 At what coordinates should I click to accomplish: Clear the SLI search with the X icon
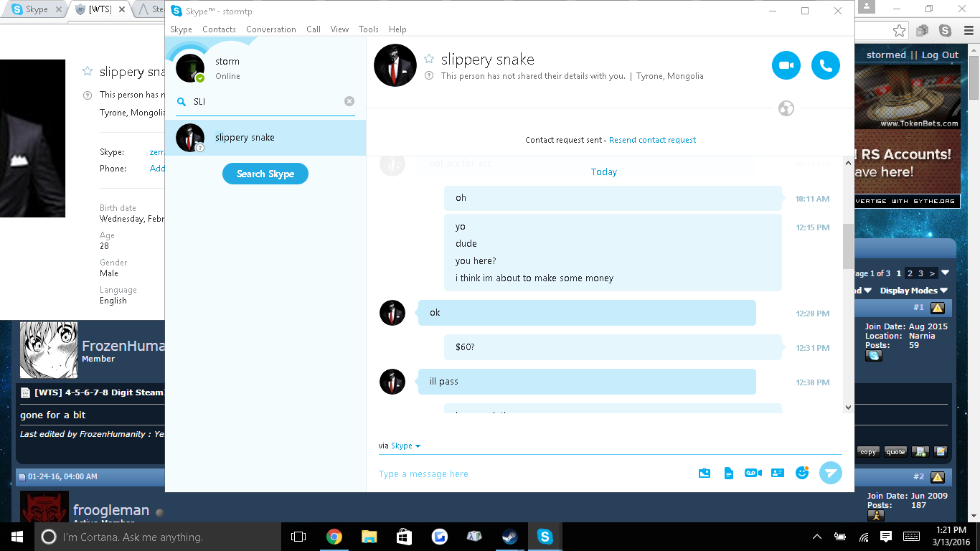pyautogui.click(x=349, y=102)
